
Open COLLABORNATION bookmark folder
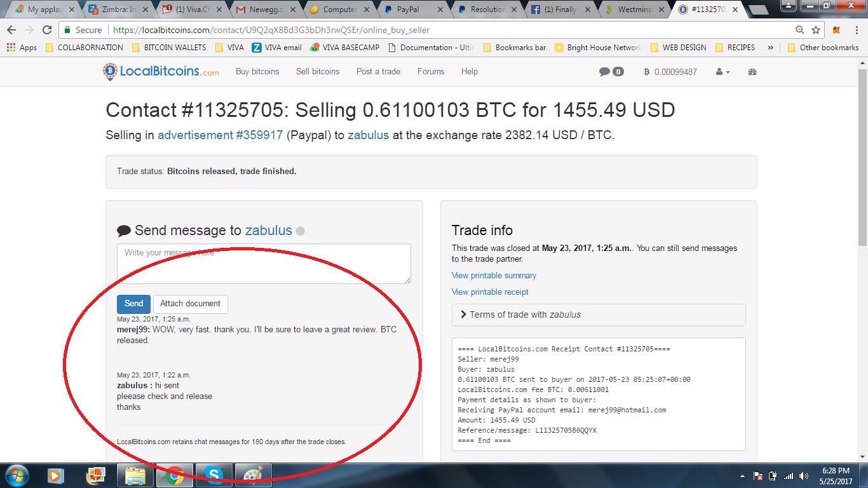point(85,48)
